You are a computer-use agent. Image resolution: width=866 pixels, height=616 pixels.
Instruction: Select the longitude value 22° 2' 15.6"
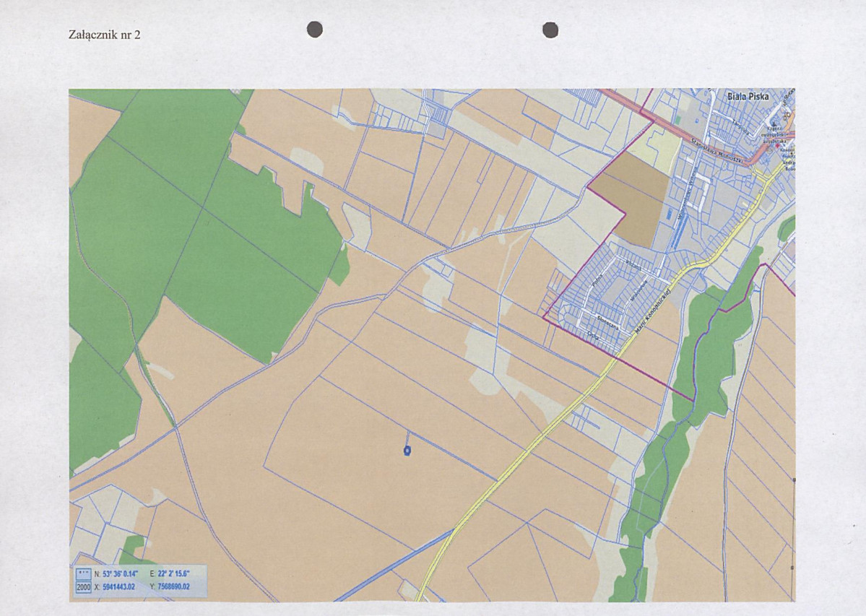click(173, 574)
